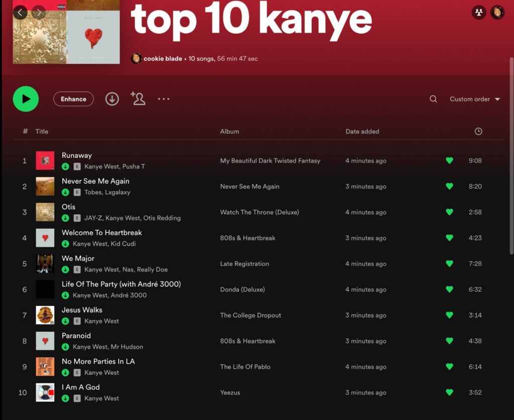The height and width of the screenshot is (420, 514).
Task: Select the Jesus Walks song title
Action: tap(82, 310)
